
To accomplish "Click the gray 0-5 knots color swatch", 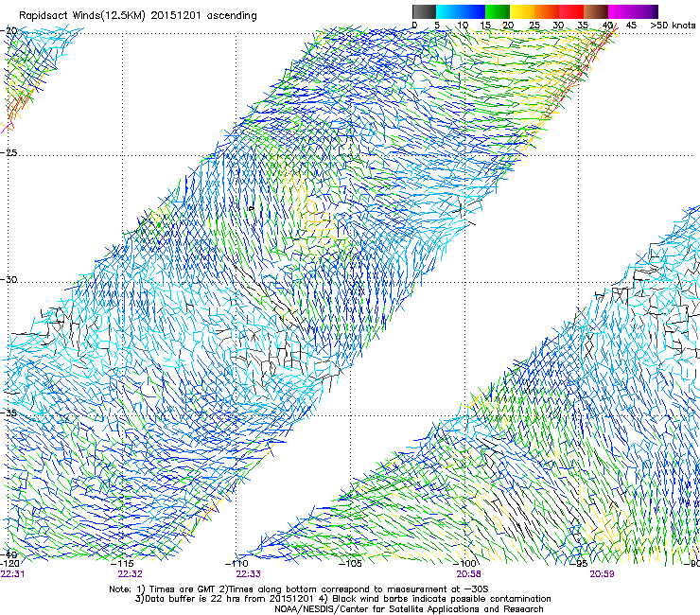I will pyautogui.click(x=424, y=11).
